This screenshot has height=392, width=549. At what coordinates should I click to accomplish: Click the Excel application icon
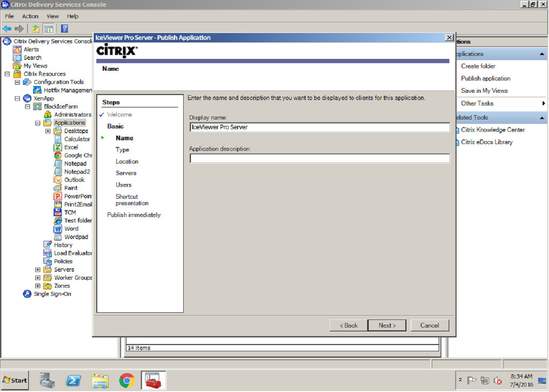(x=58, y=147)
